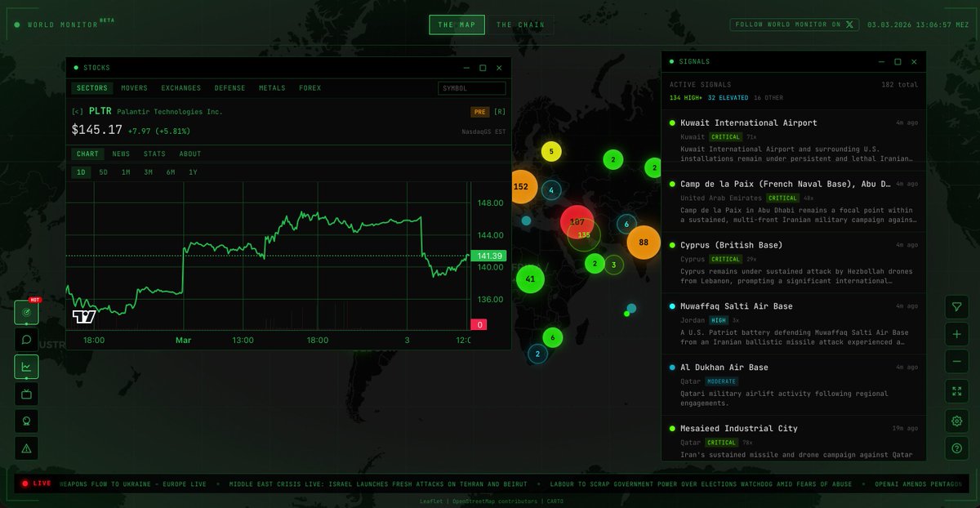Set chart range to 1M
Image resolution: width=980 pixels, height=508 pixels.
(126, 172)
